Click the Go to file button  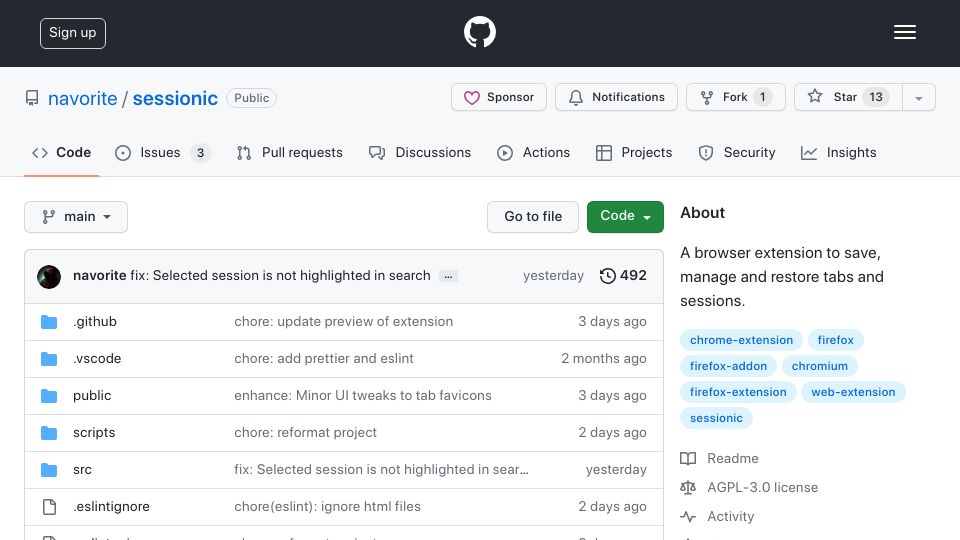[533, 217]
